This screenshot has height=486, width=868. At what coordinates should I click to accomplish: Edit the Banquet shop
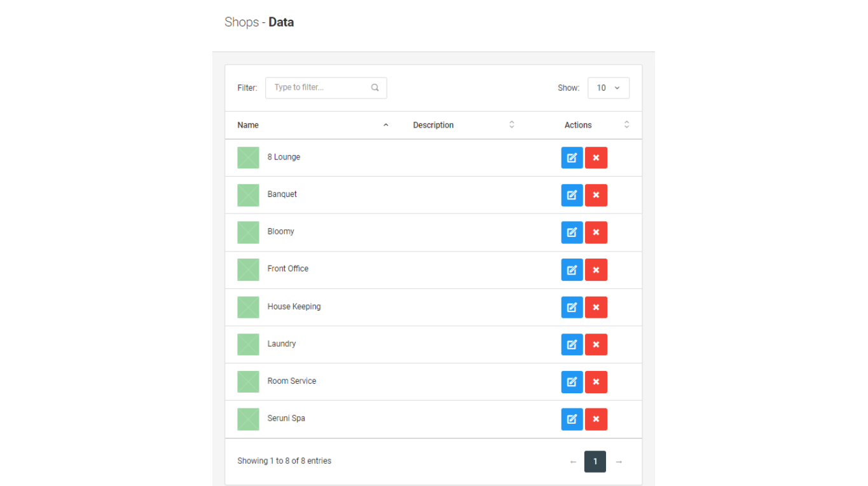(572, 195)
